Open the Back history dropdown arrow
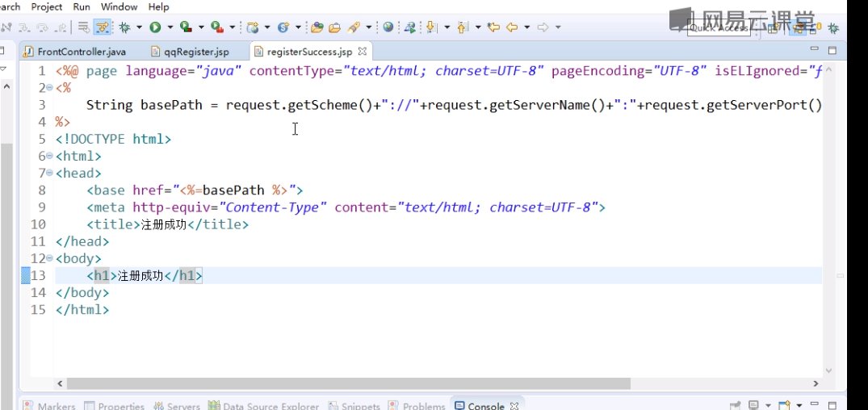The image size is (868, 410). [x=526, y=27]
